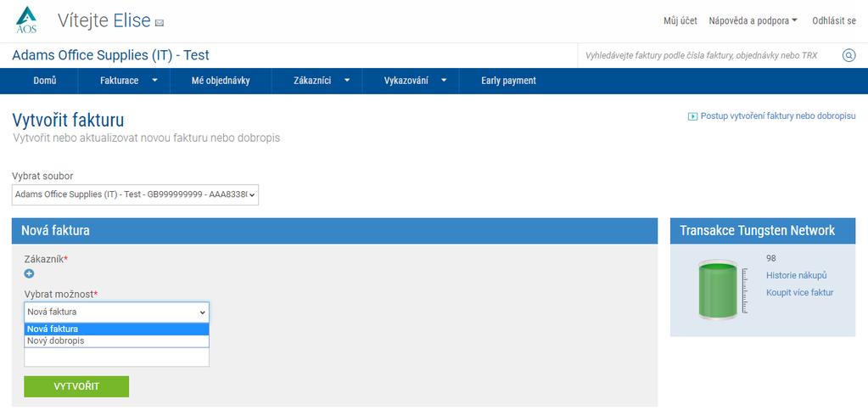Viewport: 868px width, 411px height.
Task: Open Mé objednávky
Action: point(221,81)
